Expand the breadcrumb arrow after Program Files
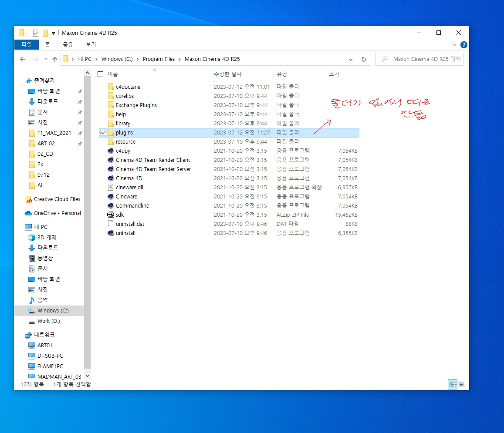Image resolution: width=504 pixels, height=433 pixels. pyautogui.click(x=179, y=59)
